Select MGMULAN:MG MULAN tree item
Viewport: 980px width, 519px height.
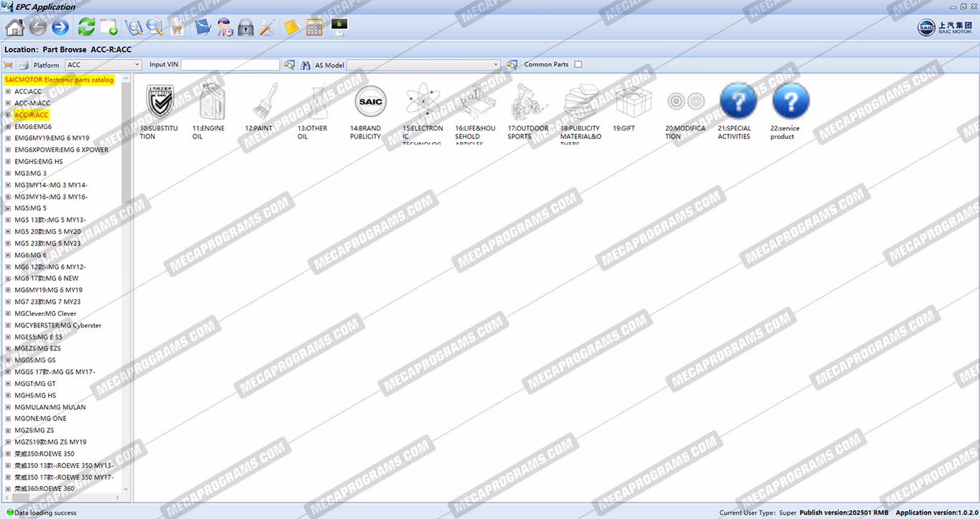pos(50,407)
